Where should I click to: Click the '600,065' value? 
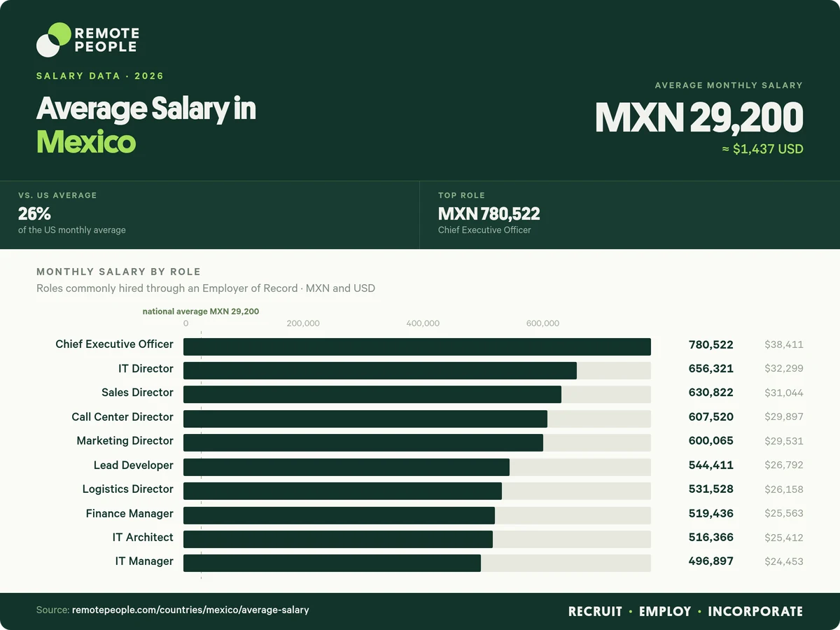coord(711,441)
